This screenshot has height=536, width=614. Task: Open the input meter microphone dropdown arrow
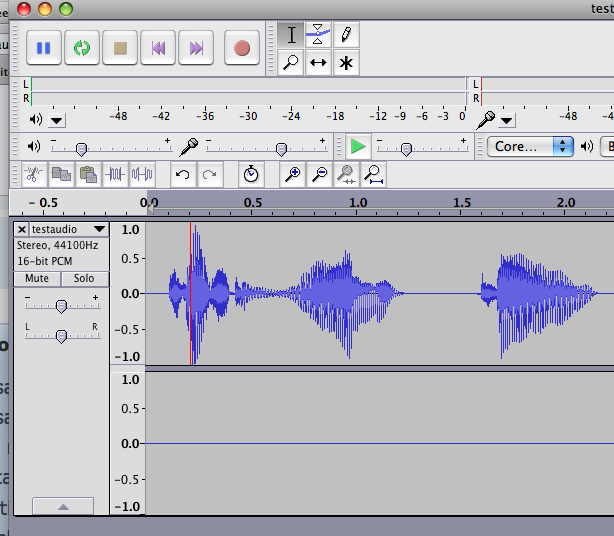tap(507, 120)
